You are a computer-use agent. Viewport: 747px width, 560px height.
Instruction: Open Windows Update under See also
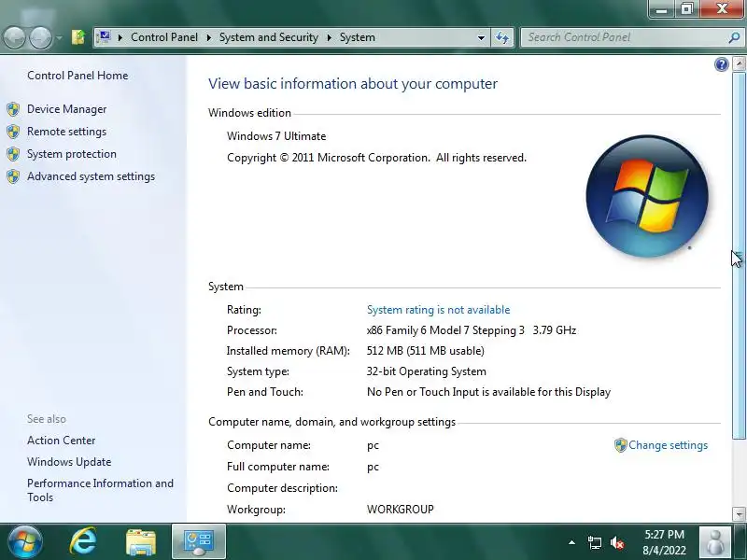click(x=69, y=461)
